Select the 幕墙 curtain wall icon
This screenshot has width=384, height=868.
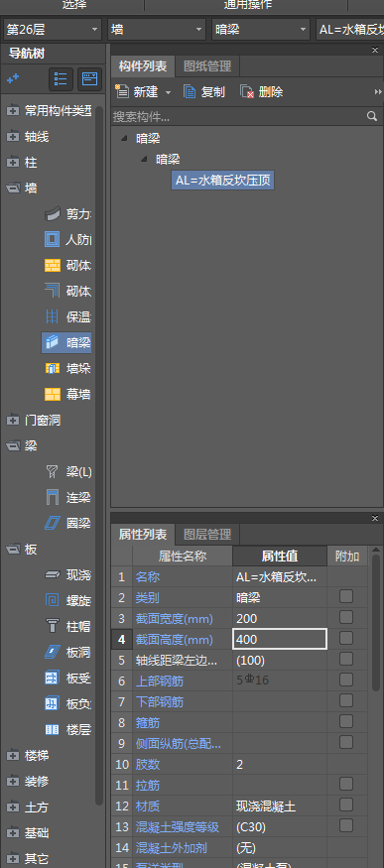click(x=52, y=394)
